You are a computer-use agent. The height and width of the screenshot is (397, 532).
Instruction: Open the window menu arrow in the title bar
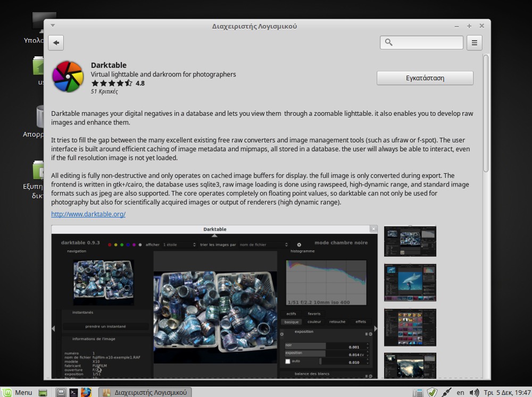[53, 26]
